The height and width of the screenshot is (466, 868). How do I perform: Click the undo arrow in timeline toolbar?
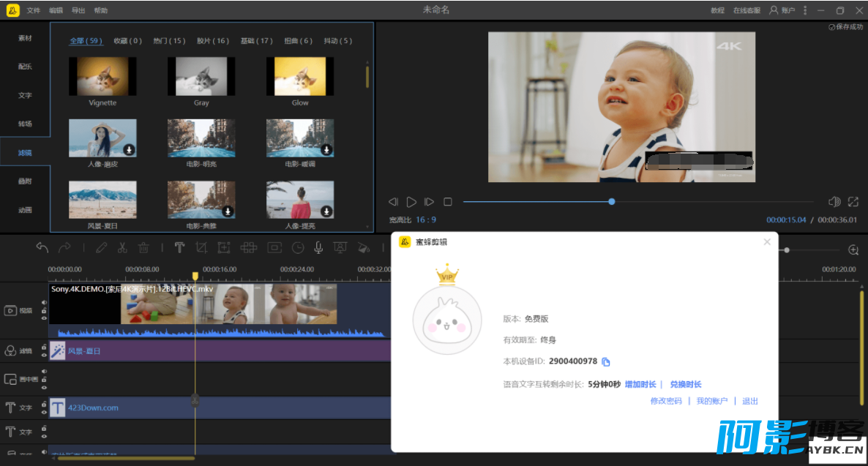coord(42,248)
